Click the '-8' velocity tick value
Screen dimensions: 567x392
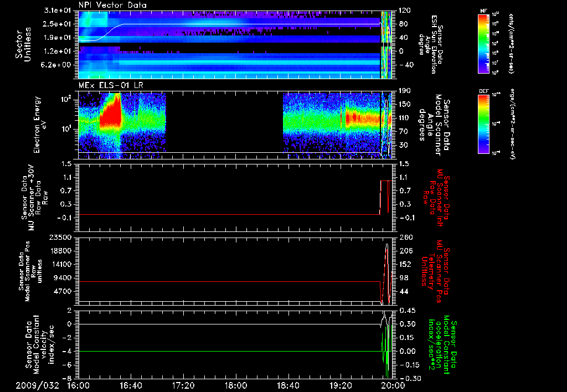pos(67,378)
